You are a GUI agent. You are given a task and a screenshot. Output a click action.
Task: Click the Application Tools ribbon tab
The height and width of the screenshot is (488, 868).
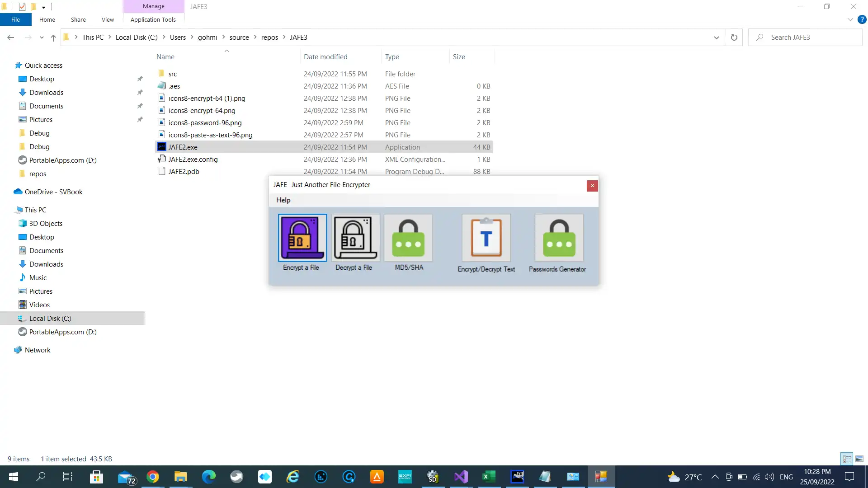tap(153, 20)
